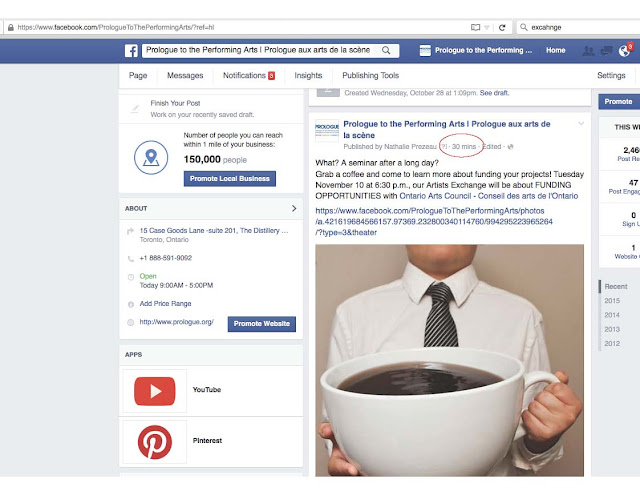
Task: Click the clock hours icon in About
Action: tap(131, 277)
